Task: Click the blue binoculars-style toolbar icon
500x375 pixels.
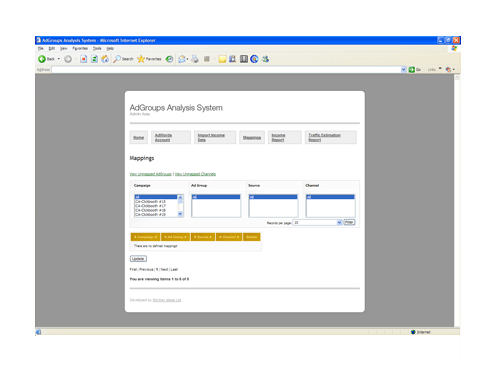Action: coord(233,59)
